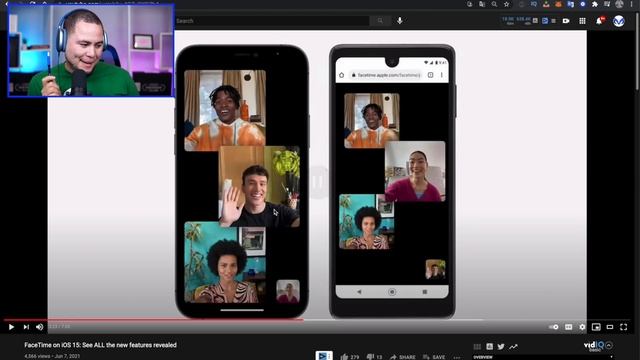The image size is (640, 360).
Task: Click the blue vidIQ icon in YouTube header
Action: tap(545, 20)
